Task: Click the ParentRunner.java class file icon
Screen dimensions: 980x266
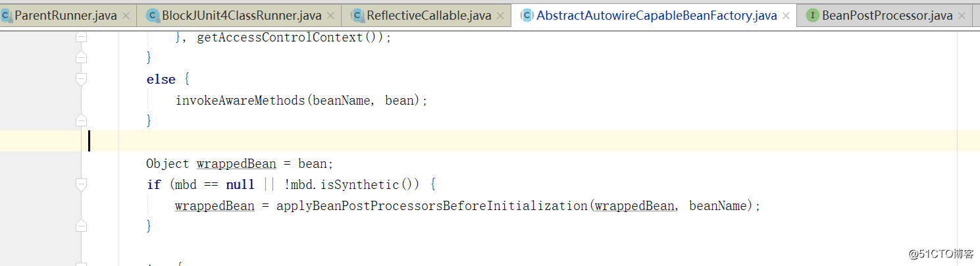Action: [x=6, y=15]
